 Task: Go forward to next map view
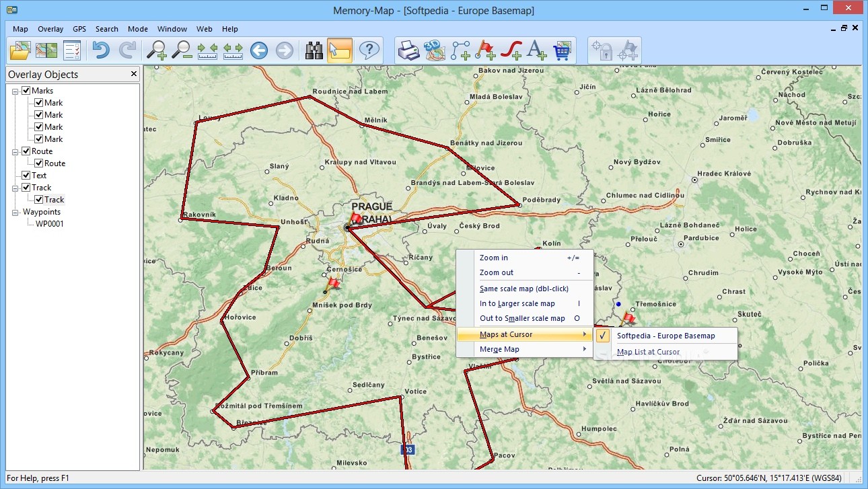tap(285, 50)
